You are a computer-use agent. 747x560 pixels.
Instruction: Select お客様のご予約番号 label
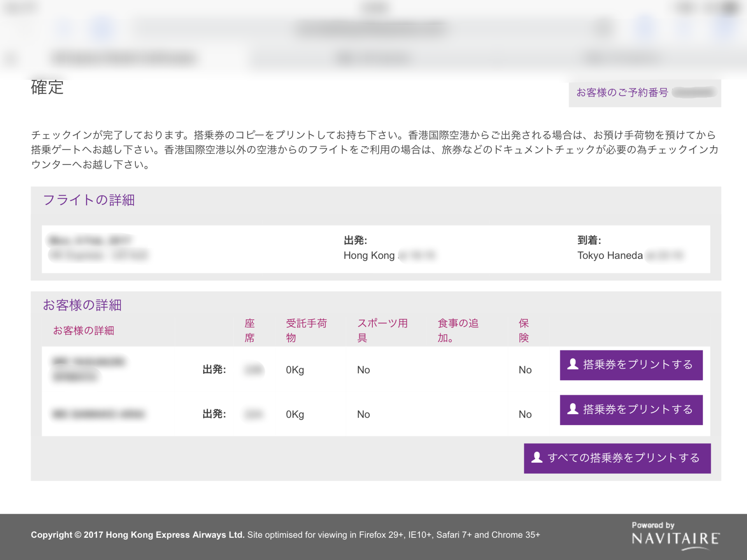622,93
